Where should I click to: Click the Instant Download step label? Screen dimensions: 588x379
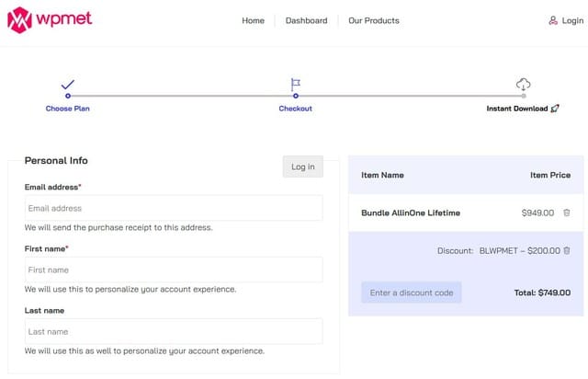(516, 109)
